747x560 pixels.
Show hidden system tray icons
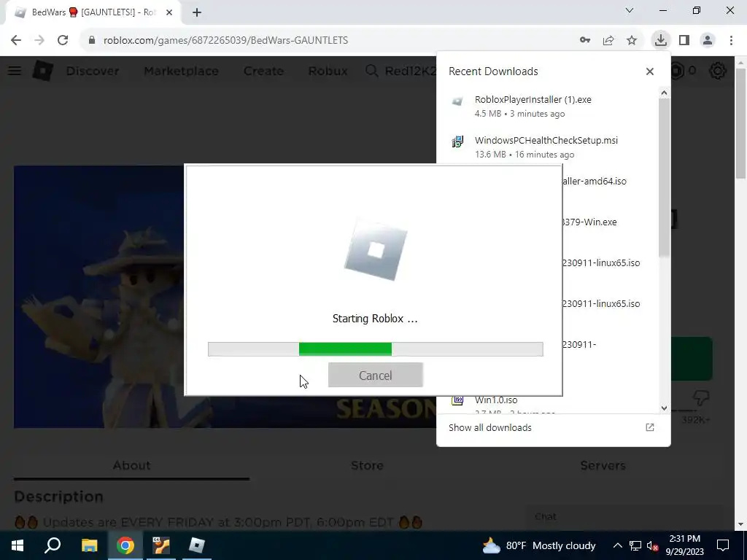(617, 545)
